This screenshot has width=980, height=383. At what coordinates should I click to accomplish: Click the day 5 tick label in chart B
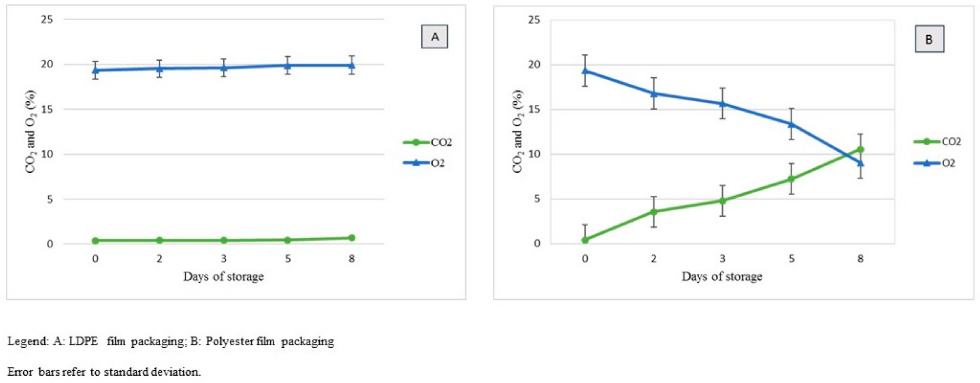point(791,259)
